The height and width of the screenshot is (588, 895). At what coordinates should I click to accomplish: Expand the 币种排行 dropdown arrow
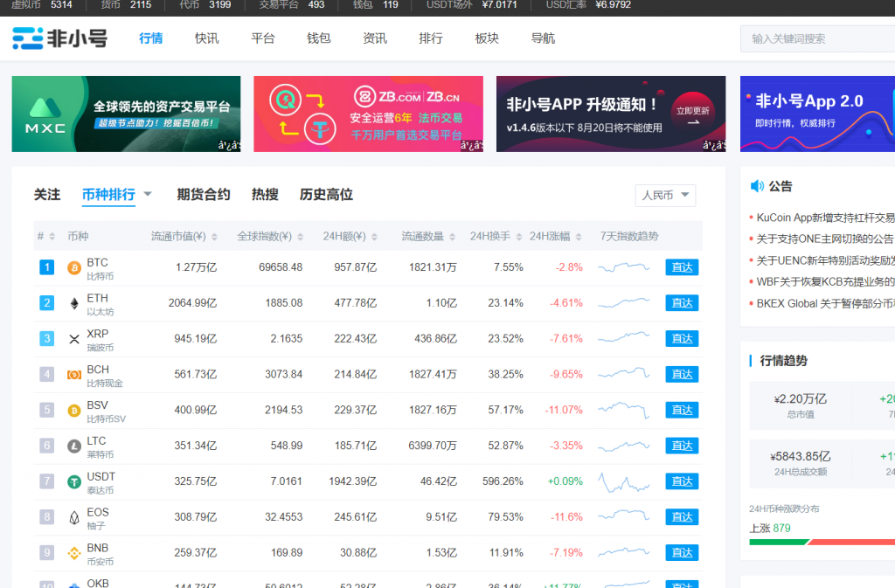[148, 194]
